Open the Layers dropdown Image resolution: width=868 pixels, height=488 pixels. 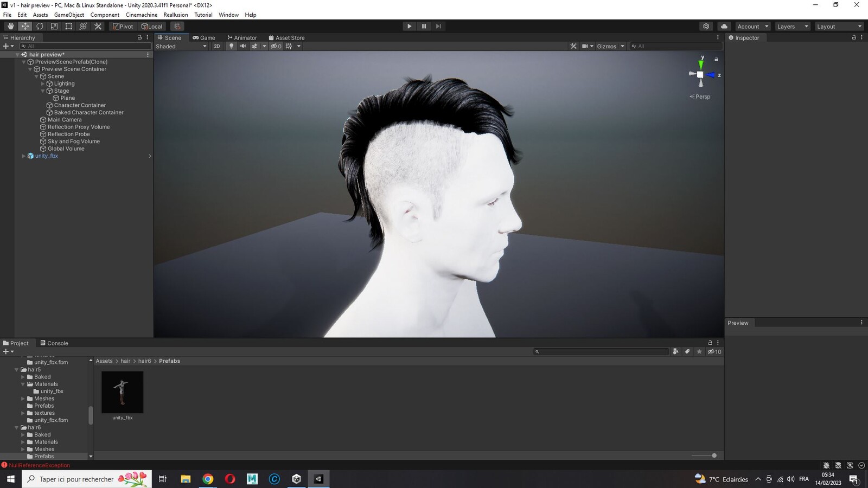click(x=792, y=26)
